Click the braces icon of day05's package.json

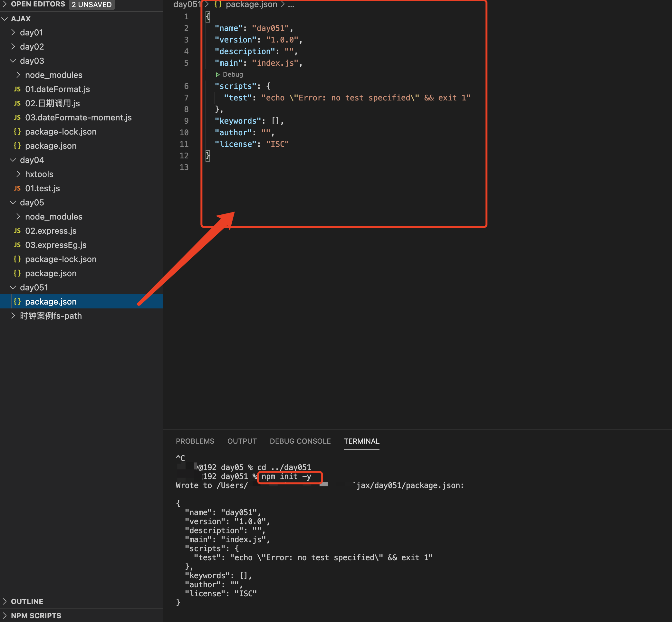17,273
